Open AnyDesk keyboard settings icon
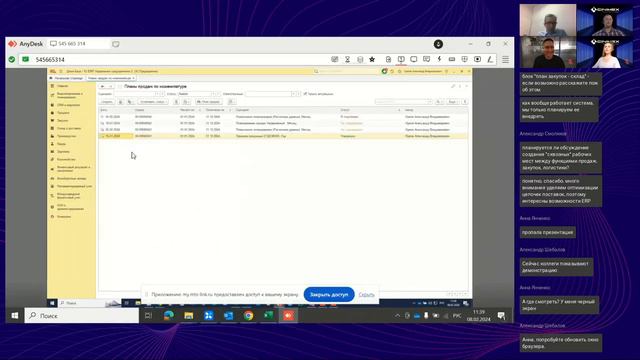The image size is (640, 360). (452, 60)
